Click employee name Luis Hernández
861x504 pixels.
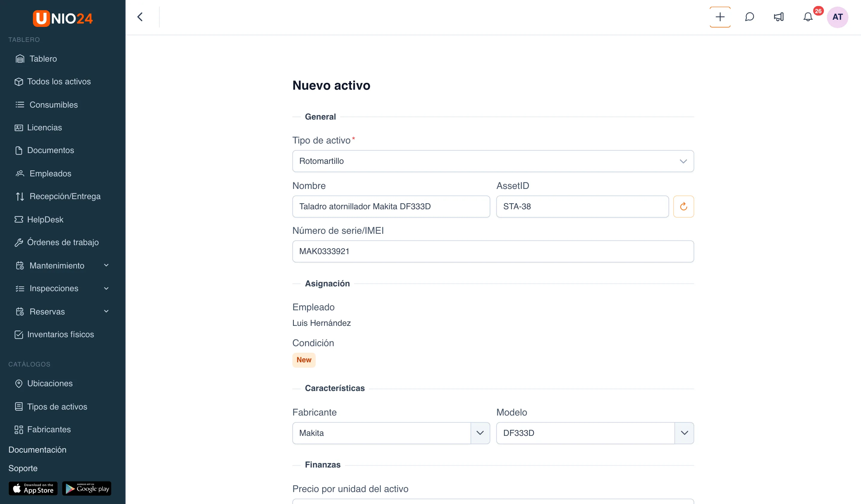click(321, 323)
